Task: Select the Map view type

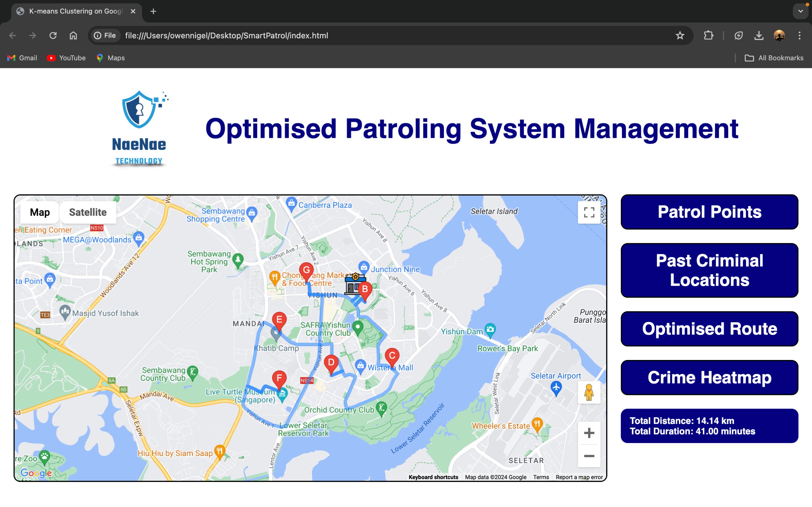Action: [x=40, y=212]
